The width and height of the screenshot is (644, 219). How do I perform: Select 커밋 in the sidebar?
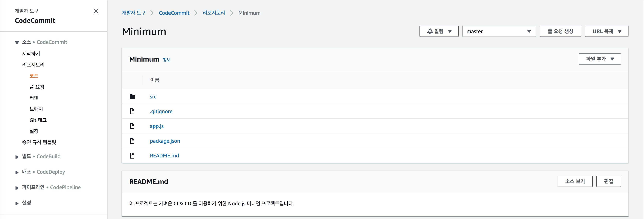pyautogui.click(x=34, y=98)
